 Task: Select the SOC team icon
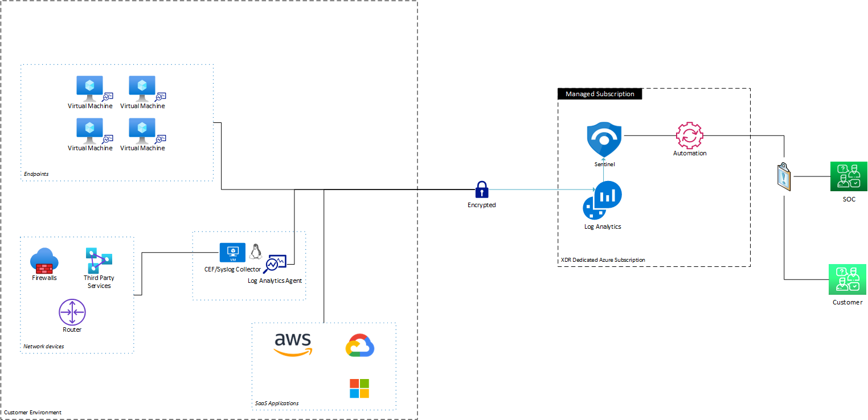click(x=848, y=176)
